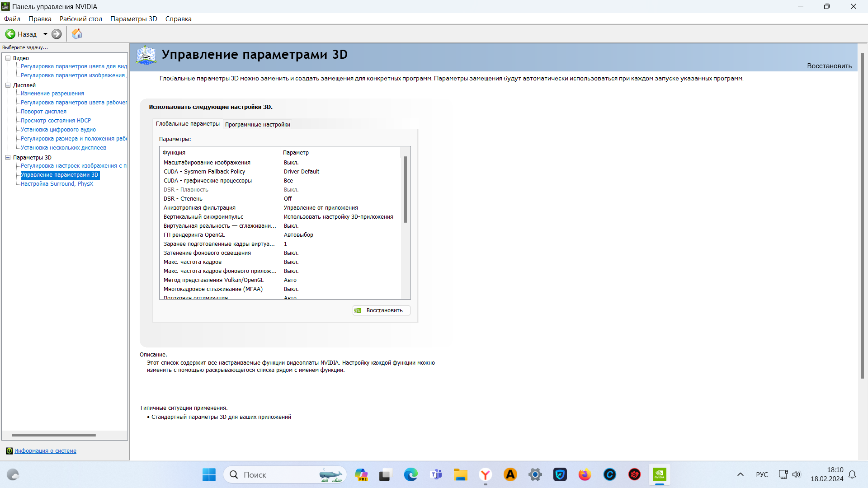
Task: Select Изменение разрешения in the task tree
Action: click(52, 94)
